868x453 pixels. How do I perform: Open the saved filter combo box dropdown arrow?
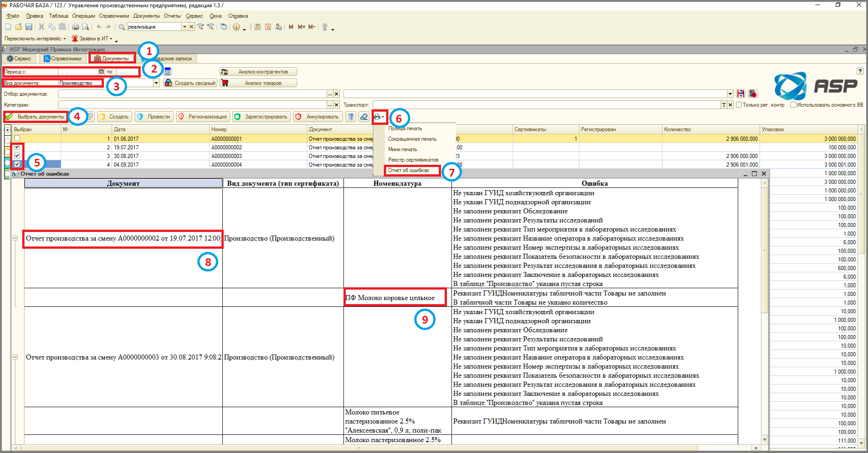pyautogui.click(x=730, y=94)
